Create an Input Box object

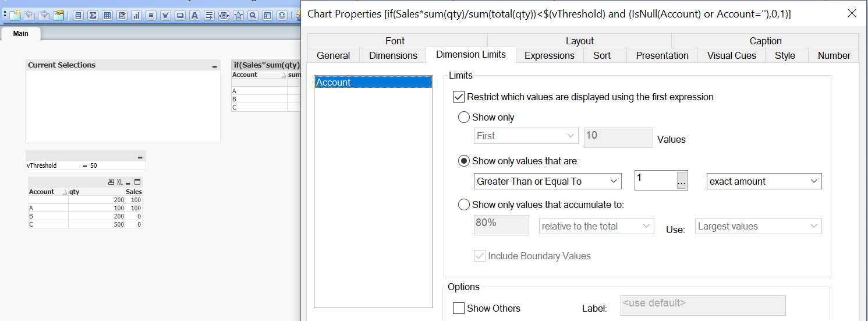pyautogui.click(x=151, y=16)
